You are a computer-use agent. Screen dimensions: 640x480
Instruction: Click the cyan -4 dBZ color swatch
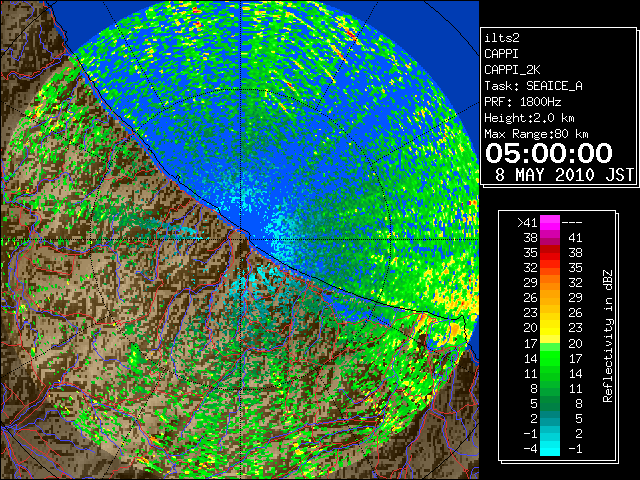[x=550, y=448]
